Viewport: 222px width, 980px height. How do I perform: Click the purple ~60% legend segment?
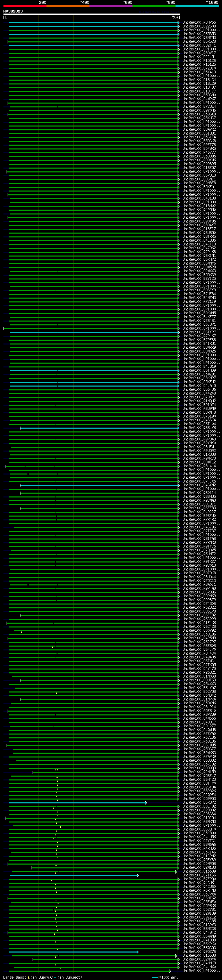coord(111,6)
